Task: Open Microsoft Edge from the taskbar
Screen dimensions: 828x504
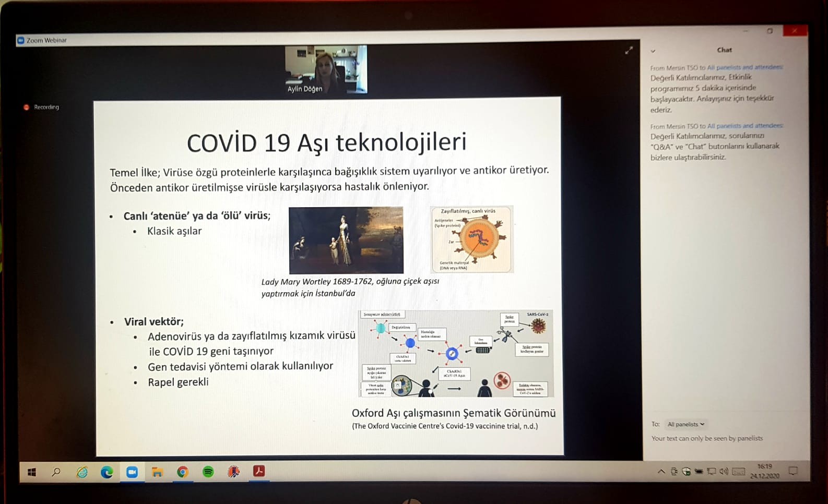Action: tap(107, 472)
